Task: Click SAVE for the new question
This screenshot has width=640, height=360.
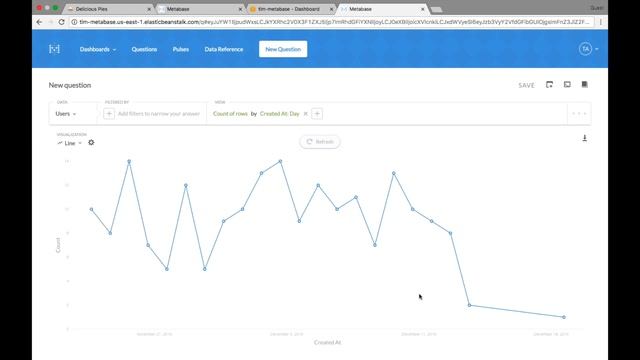Action: [526, 85]
